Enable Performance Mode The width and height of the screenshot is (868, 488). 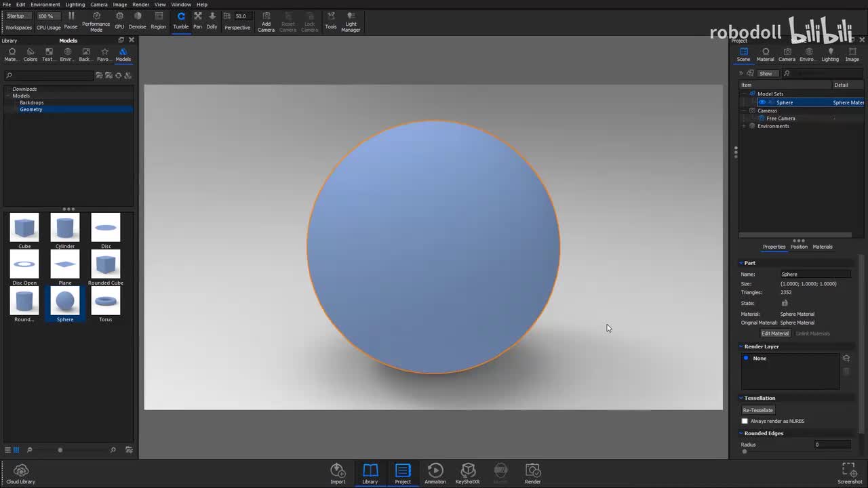point(96,22)
